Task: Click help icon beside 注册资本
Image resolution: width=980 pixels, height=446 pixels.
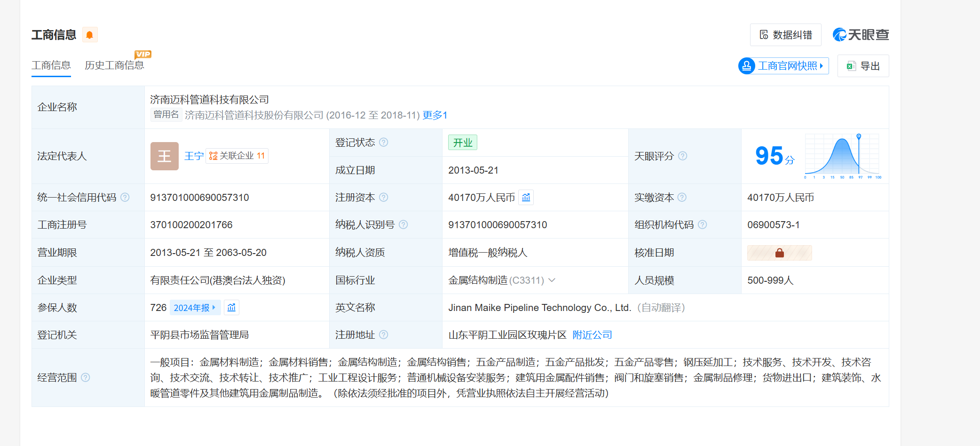Action: pyautogui.click(x=384, y=197)
